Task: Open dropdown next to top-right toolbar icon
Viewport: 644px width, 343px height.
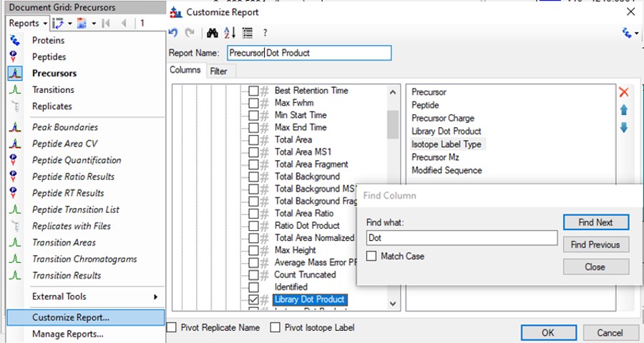Action: coord(637,34)
